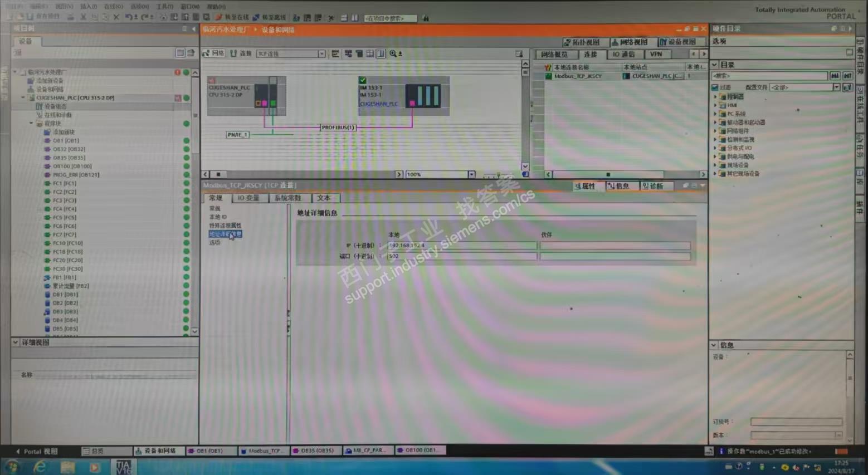The image size is (868, 475).
Task: Switch to Portal 视图 at bottom left
Action: coord(37,451)
